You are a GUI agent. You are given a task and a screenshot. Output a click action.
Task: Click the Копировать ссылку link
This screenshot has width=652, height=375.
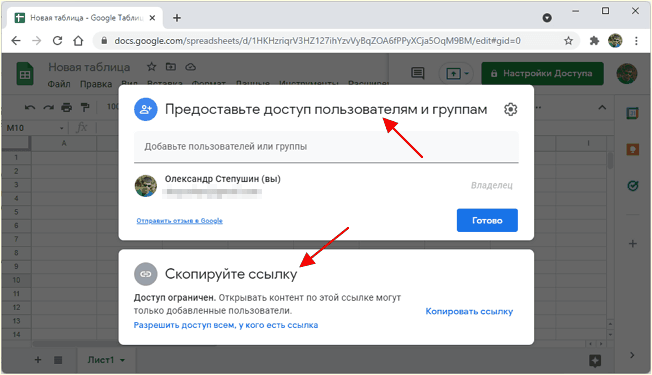[x=469, y=311]
